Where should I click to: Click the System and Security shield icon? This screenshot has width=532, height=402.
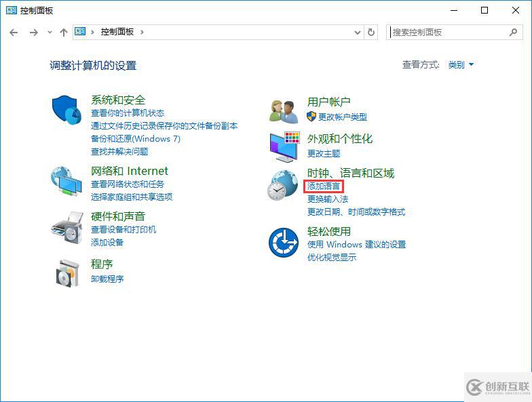(x=67, y=109)
